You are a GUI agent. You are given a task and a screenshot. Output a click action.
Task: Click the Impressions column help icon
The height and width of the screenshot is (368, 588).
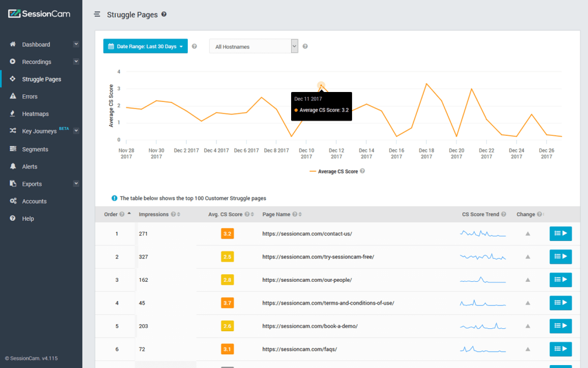point(173,214)
